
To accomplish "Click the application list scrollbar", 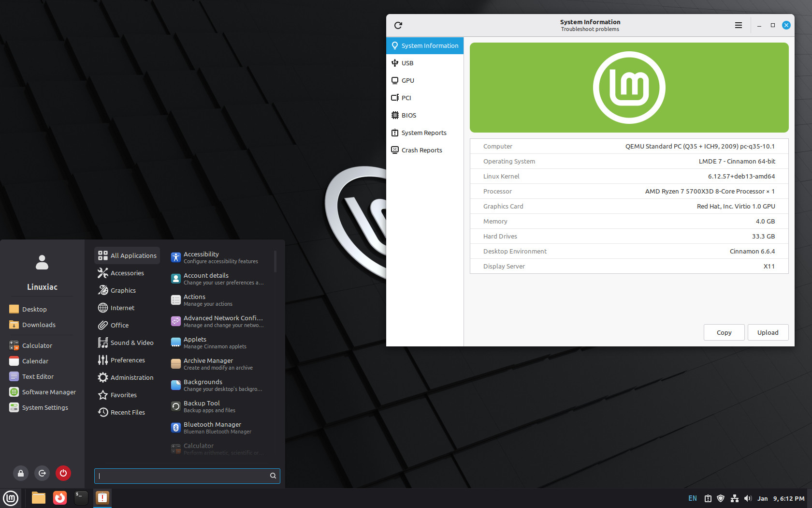I will 275,262.
